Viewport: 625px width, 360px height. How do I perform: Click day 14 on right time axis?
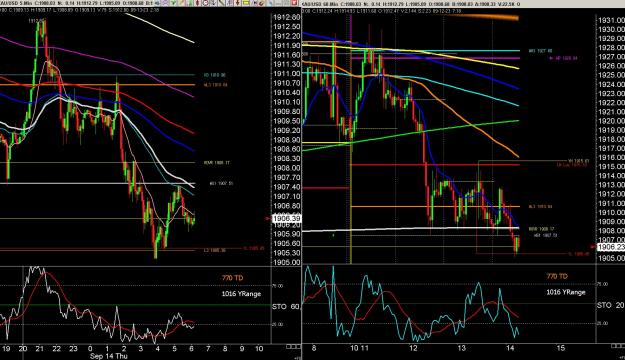510,348
